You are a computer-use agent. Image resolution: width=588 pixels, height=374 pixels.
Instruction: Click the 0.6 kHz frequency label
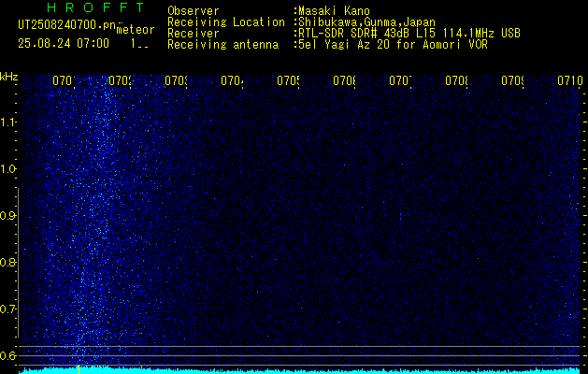8,355
